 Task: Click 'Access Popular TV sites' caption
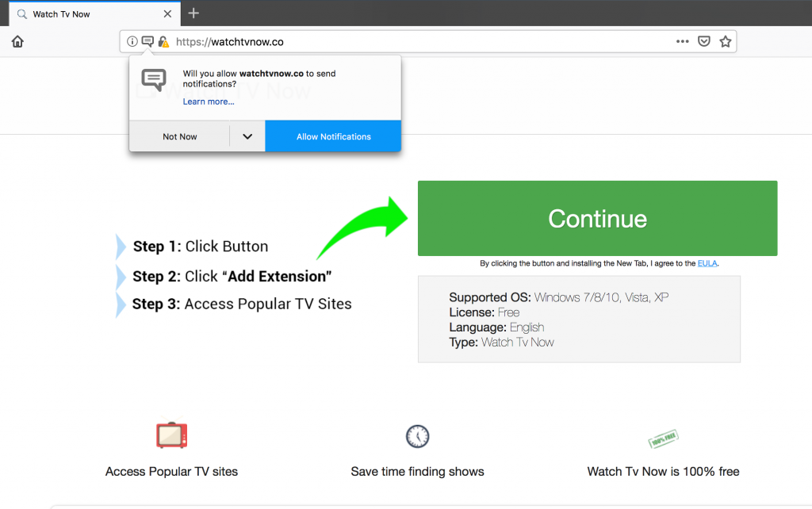tap(171, 472)
